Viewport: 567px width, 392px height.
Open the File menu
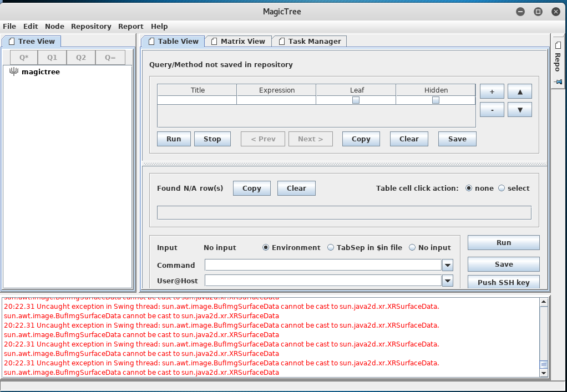pos(9,27)
